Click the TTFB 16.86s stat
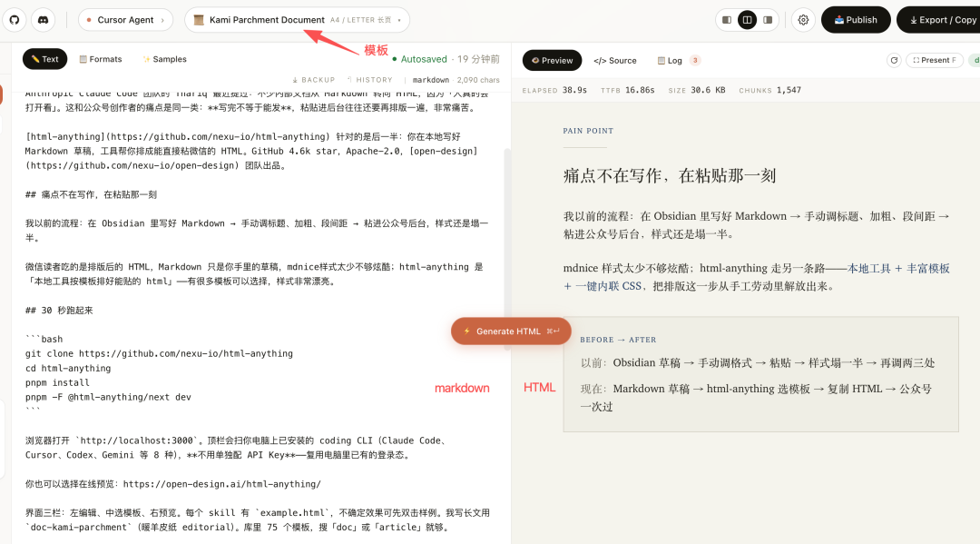The width and height of the screenshot is (980, 544). point(628,90)
